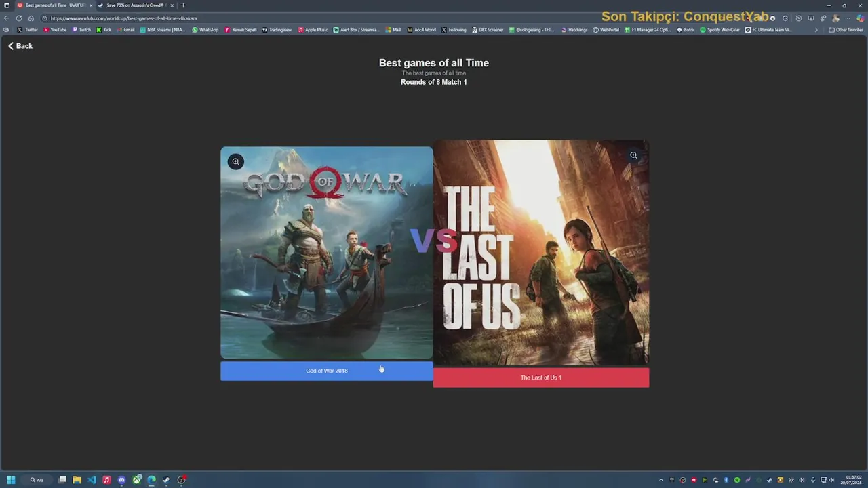
Task: Open Visual Studio Code from taskbar
Action: point(92,480)
